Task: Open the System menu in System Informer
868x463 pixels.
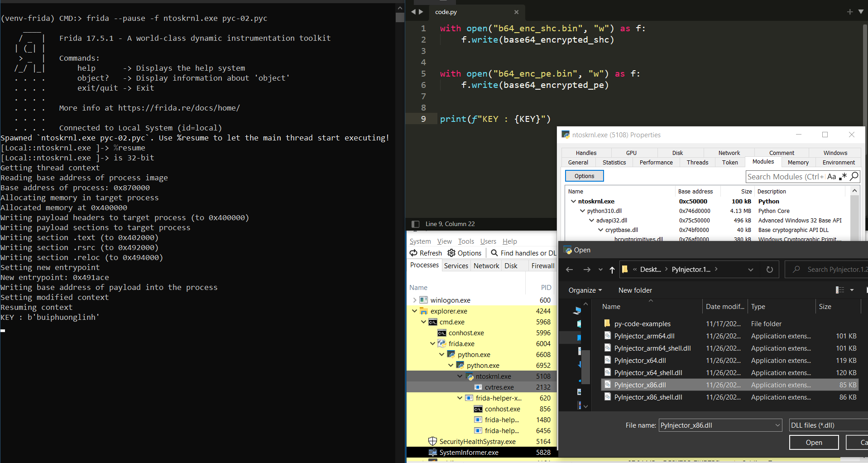Action: coord(420,241)
